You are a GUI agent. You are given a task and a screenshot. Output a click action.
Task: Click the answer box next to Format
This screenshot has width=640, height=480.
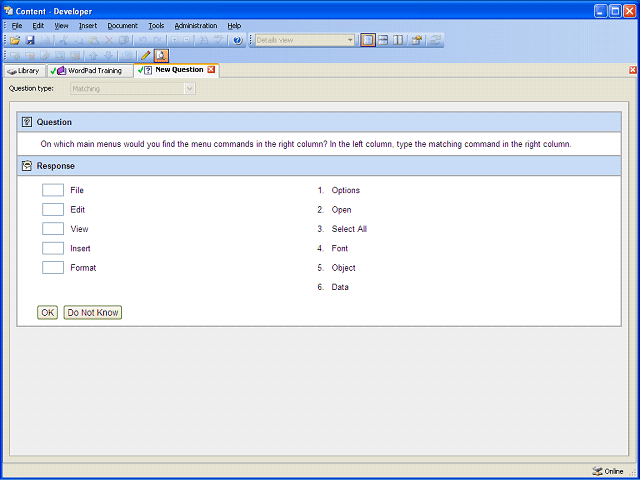53,267
